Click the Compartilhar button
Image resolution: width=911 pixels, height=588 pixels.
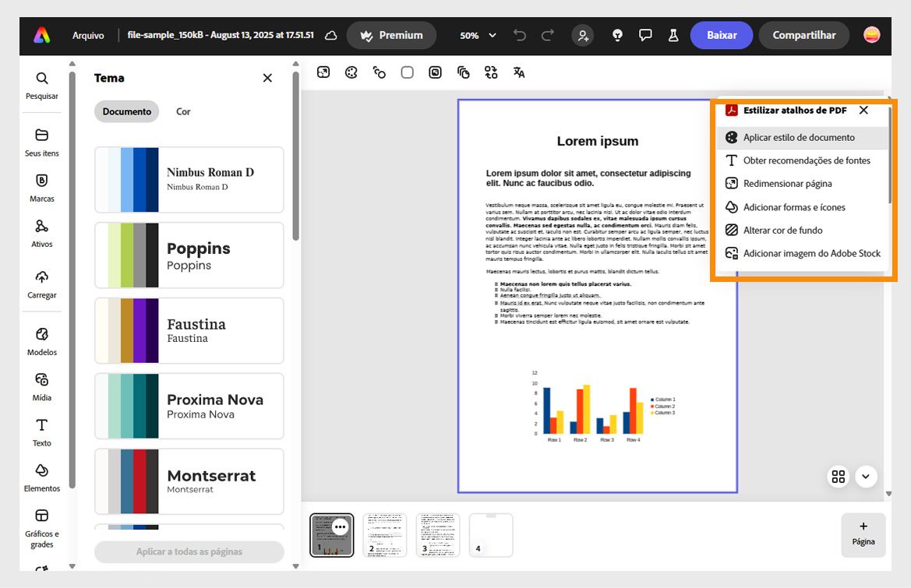tap(803, 35)
